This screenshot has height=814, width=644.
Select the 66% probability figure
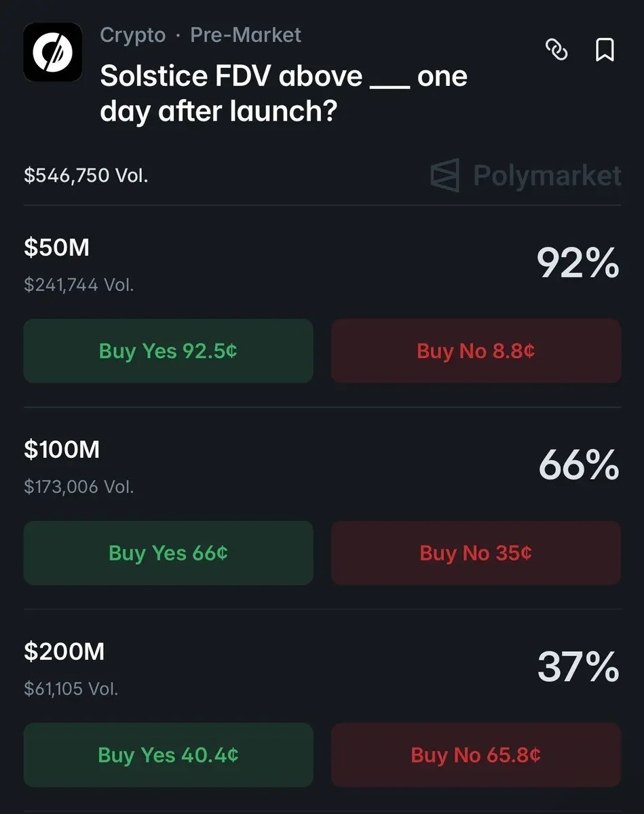(x=578, y=465)
